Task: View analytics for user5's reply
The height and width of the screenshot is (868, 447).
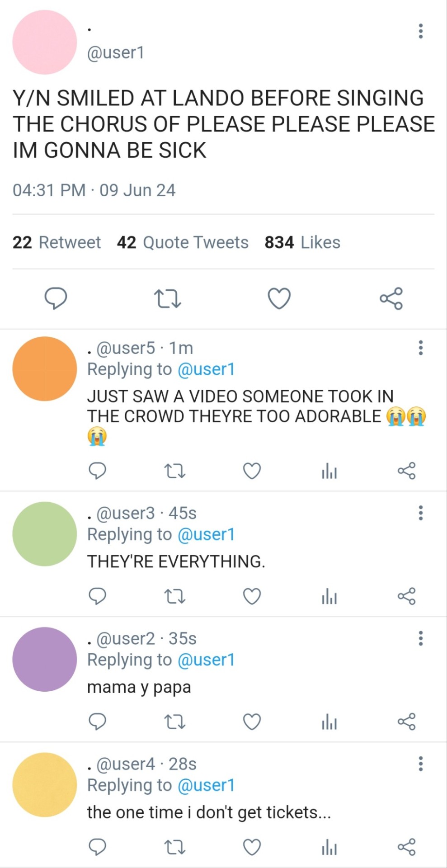Action: point(329,471)
